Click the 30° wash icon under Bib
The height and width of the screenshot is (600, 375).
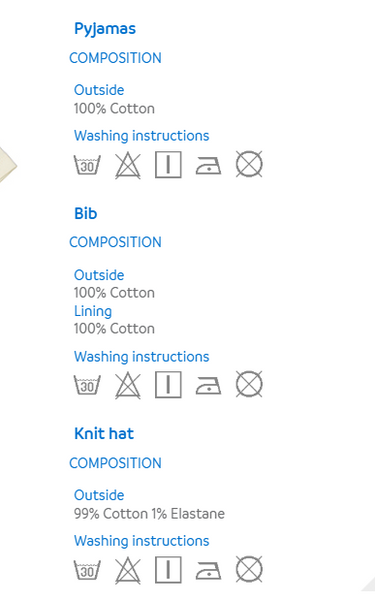pos(87,385)
